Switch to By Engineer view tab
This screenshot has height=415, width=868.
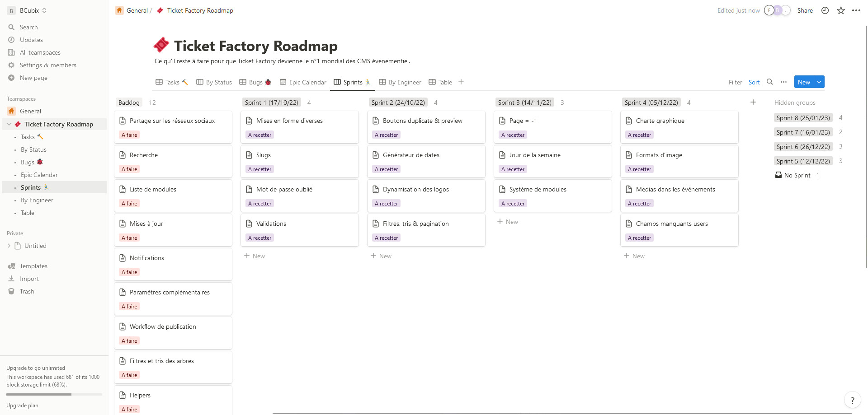[x=400, y=82]
